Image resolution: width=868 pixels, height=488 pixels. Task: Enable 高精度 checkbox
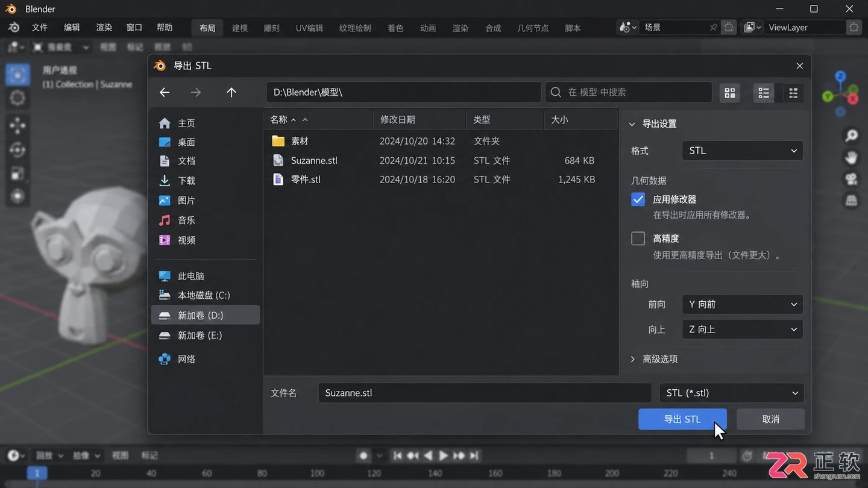[x=638, y=239]
